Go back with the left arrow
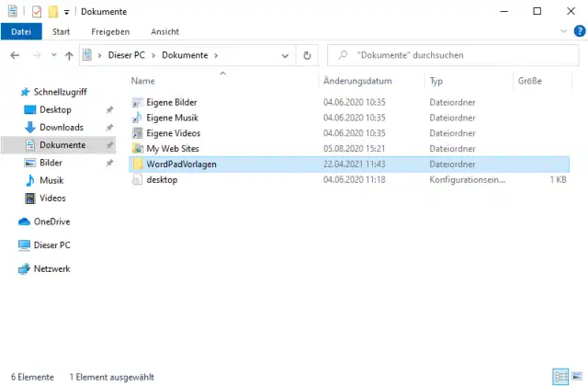Viewport: 588px width, 386px height. (x=15, y=55)
